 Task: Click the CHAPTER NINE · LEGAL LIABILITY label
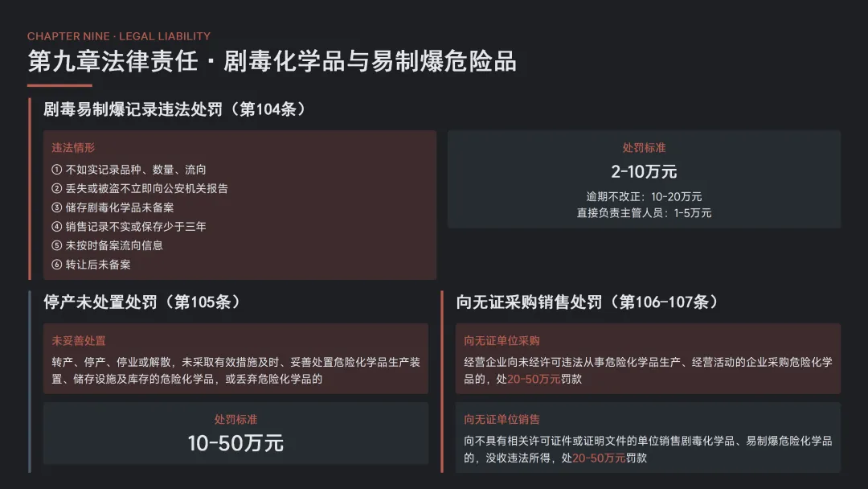[x=119, y=36]
